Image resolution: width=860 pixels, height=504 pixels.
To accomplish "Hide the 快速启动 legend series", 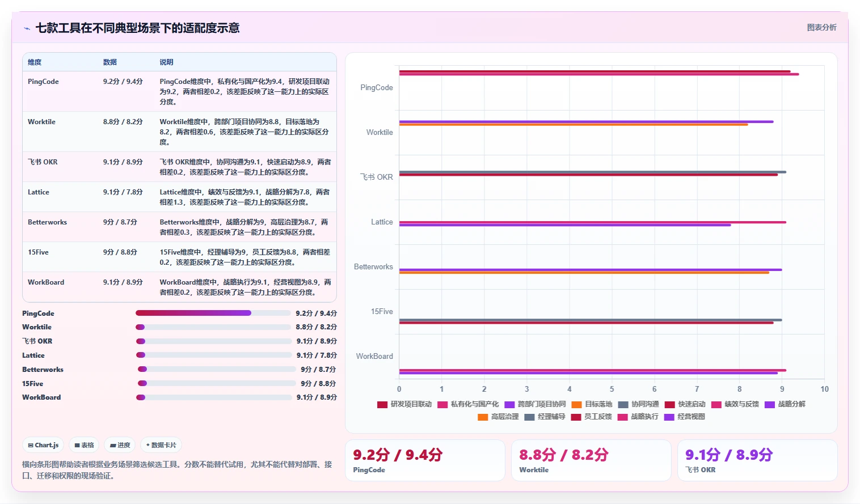I will click(685, 404).
